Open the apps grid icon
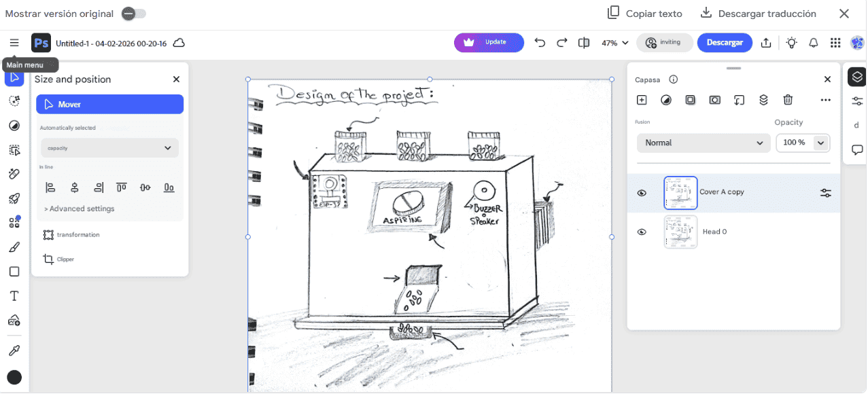The image size is (868, 396). [835, 43]
